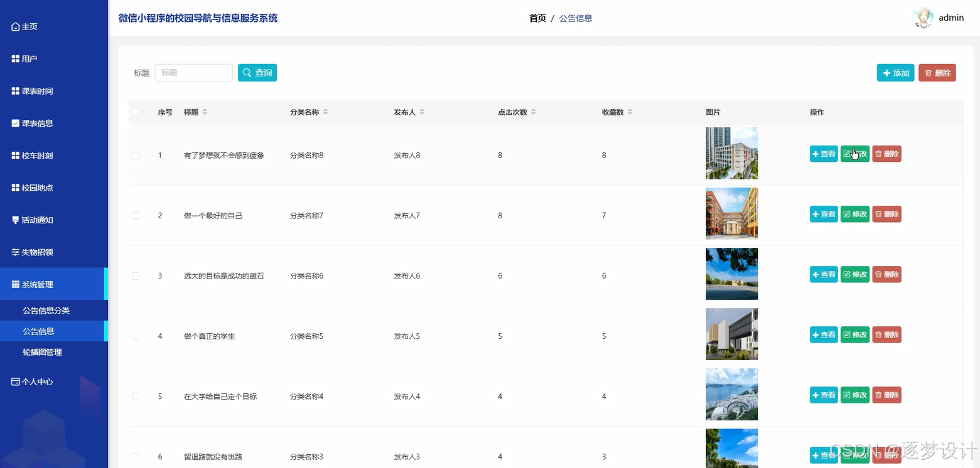
Task: Check the box for row 做一个最好的自己
Action: coord(136,215)
